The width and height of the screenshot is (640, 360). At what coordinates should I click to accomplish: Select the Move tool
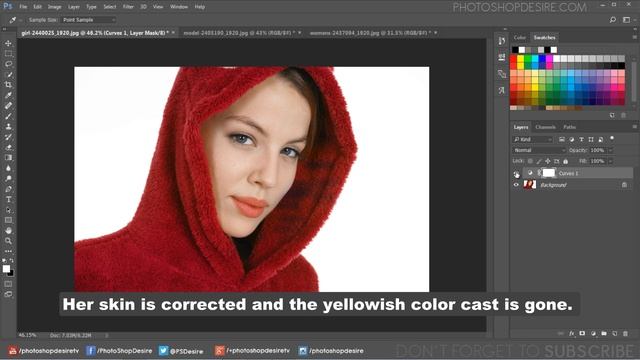click(8, 43)
